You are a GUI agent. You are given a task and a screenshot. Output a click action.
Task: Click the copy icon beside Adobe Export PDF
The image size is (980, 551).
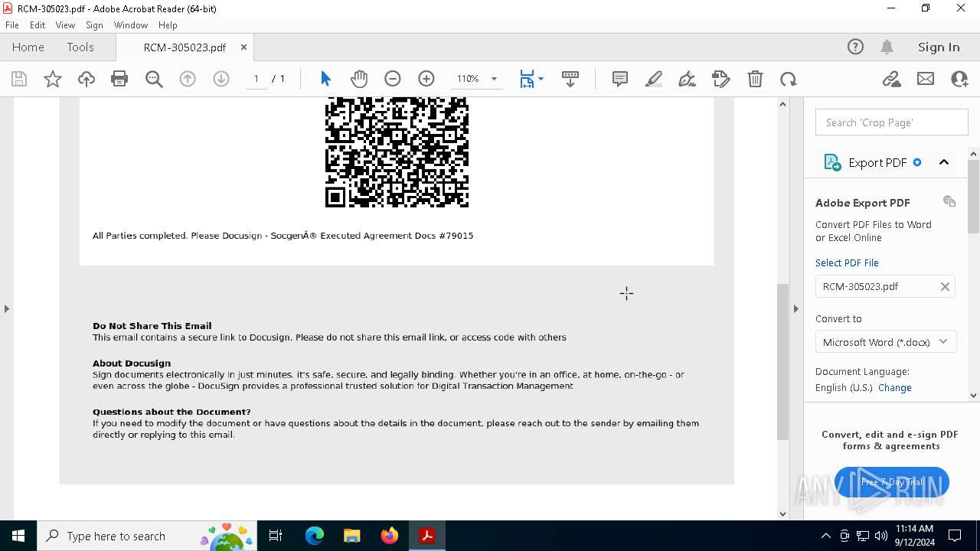tap(949, 201)
